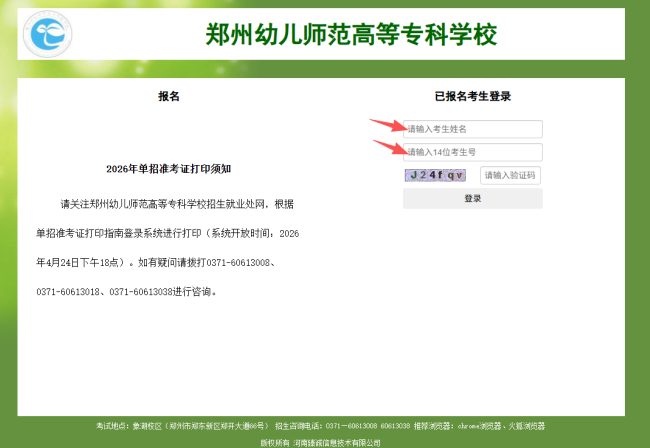
Task: Click the red arrow pointing at ID field
Action: (389, 147)
